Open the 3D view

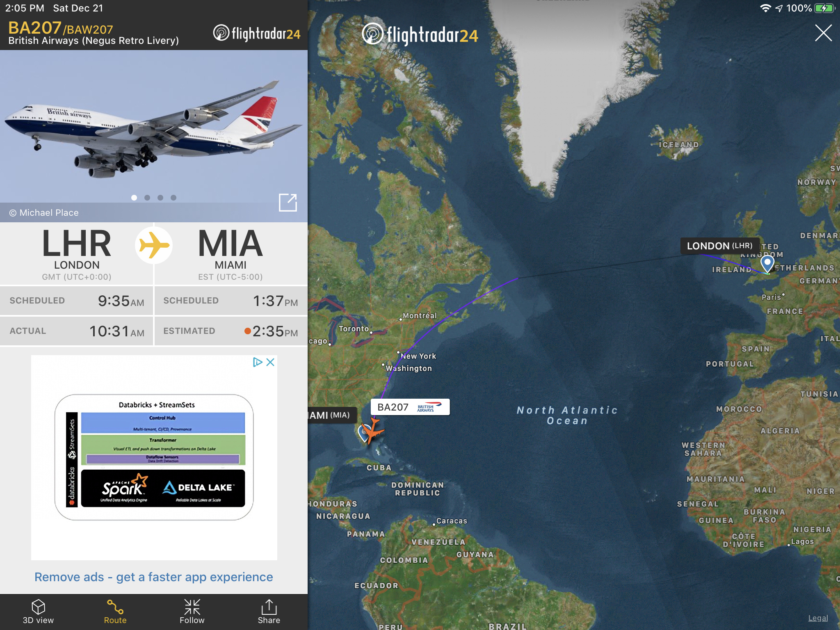pyautogui.click(x=38, y=612)
